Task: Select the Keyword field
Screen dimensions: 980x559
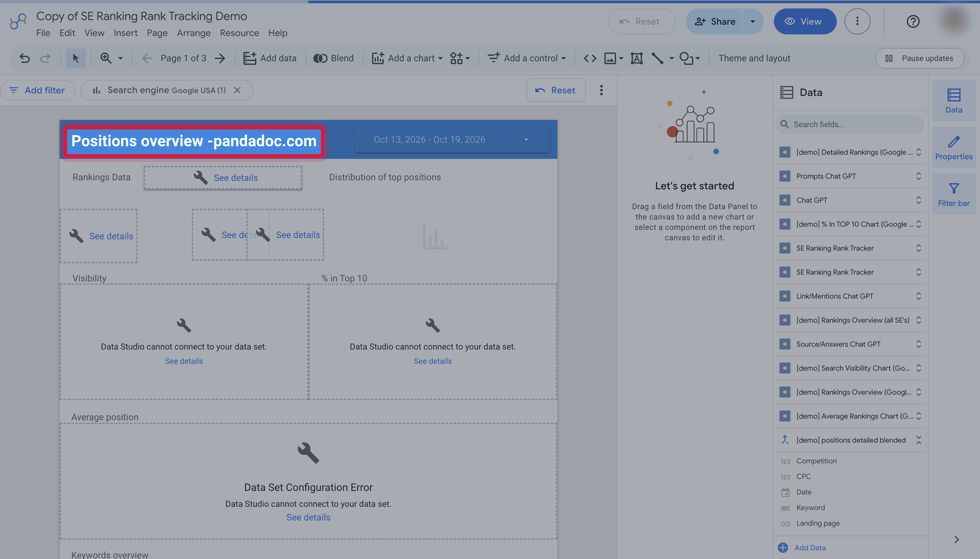Action: 811,507
